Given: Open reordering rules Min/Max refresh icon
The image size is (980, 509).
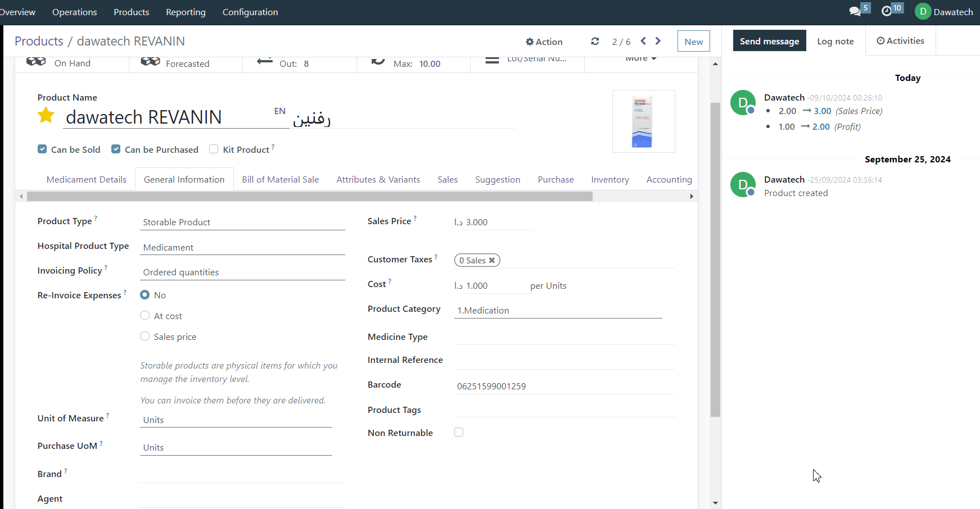Looking at the screenshot, I should (378, 61).
